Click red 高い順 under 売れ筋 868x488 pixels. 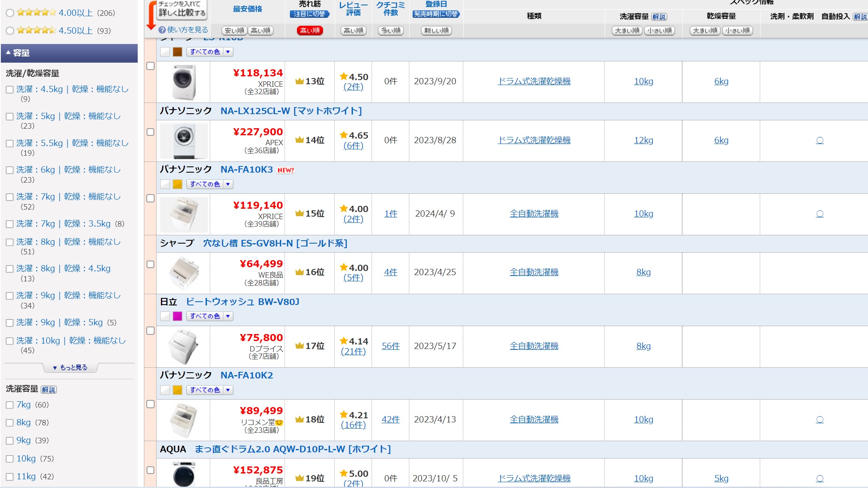point(310,31)
